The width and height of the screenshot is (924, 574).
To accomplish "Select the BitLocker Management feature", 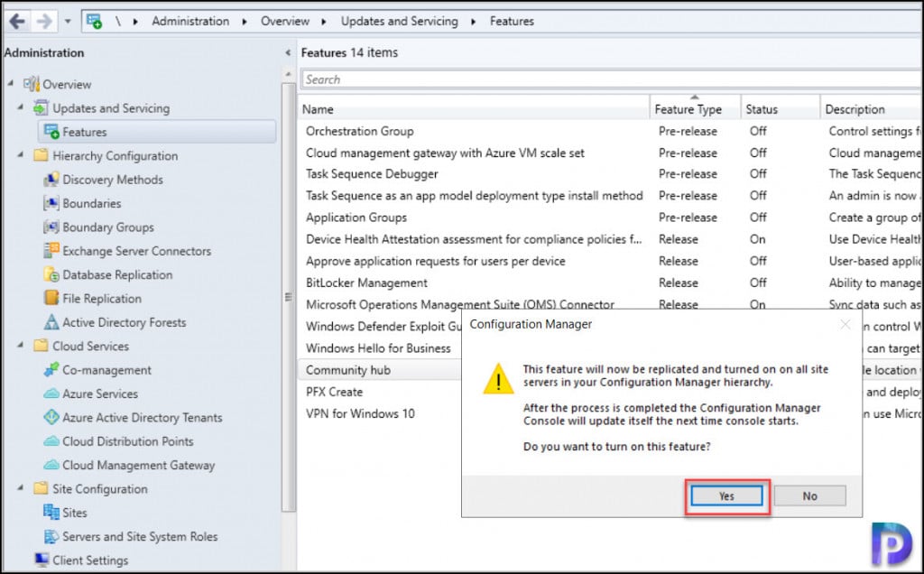I will [610, 282].
